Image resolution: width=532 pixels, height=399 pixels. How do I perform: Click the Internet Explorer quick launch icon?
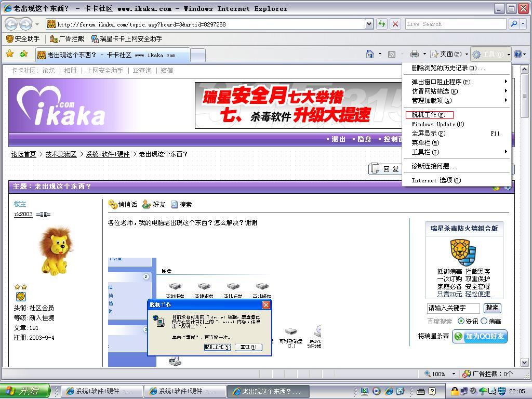389,391
